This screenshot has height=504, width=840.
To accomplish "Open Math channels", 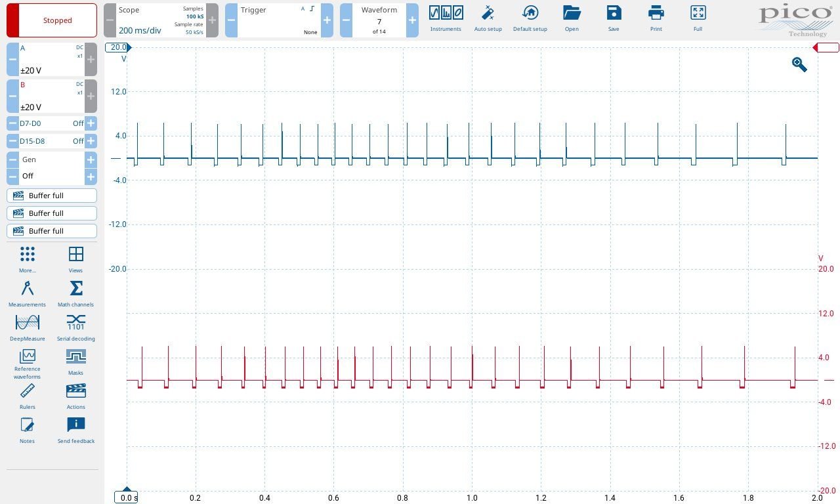I will tap(75, 293).
